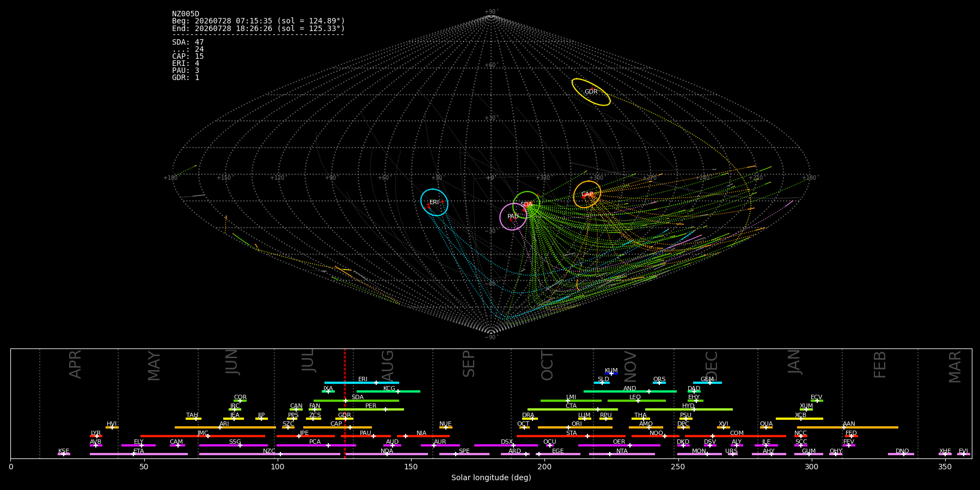This screenshot has width=980, height=490.
Task: Click the SPE shower bar
Action: point(464,454)
